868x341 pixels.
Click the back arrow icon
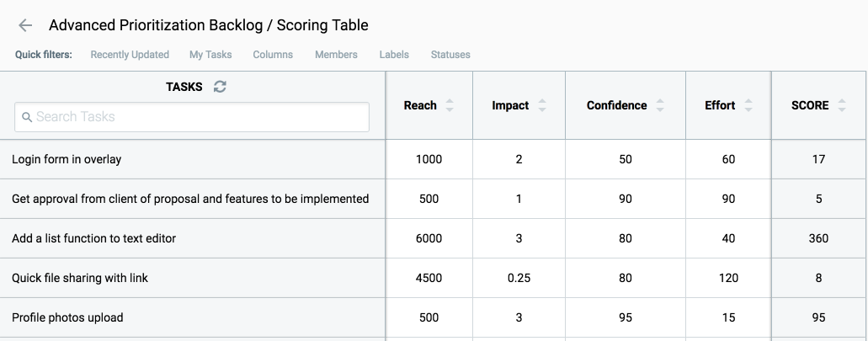pos(25,26)
